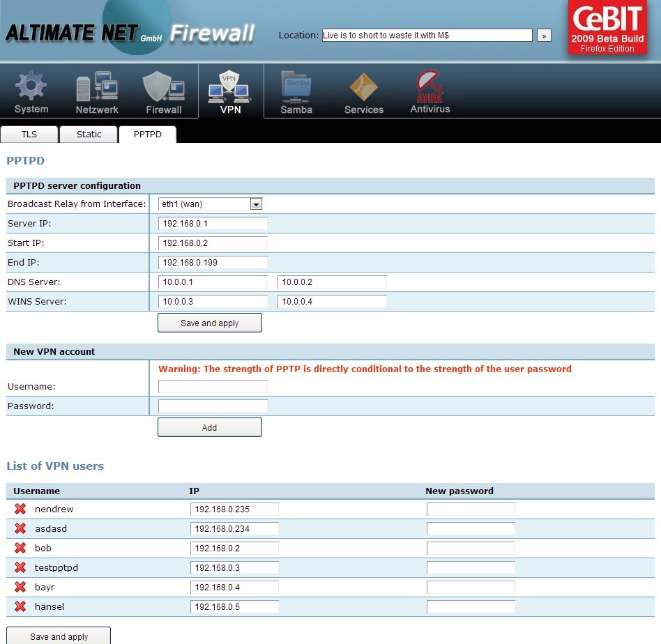The width and height of the screenshot is (661, 644).
Task: Click the CeBIT 2009 Beta Build badge
Action: pyautogui.click(x=607, y=27)
